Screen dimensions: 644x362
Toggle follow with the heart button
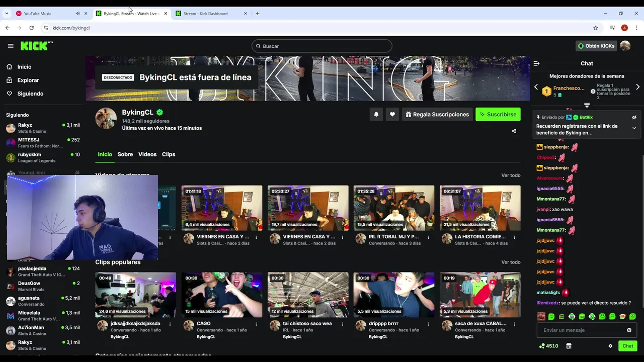[392, 115]
